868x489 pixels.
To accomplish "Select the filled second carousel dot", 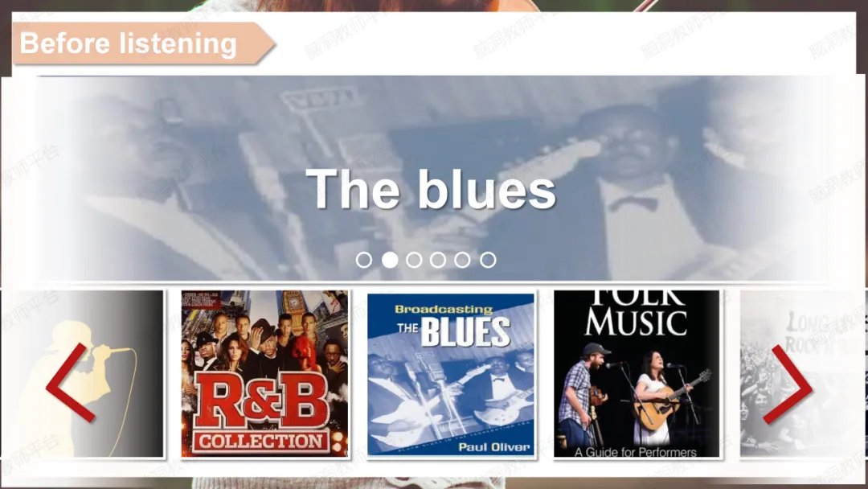I will [x=390, y=260].
